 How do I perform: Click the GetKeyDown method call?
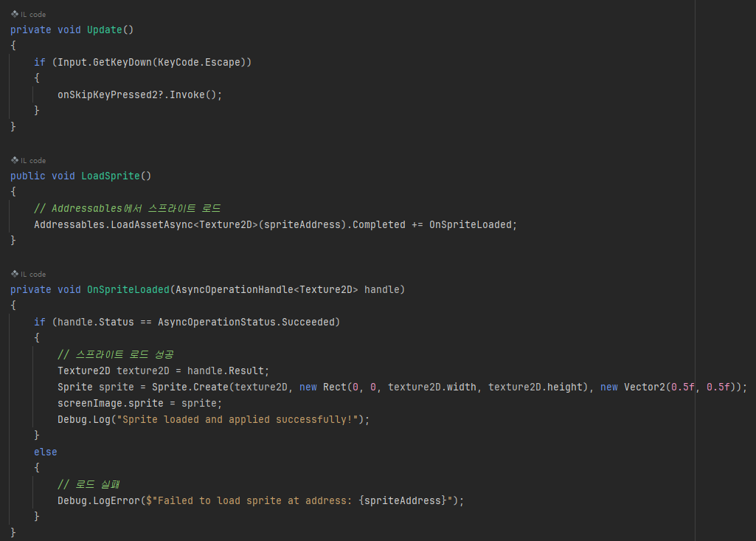point(122,62)
